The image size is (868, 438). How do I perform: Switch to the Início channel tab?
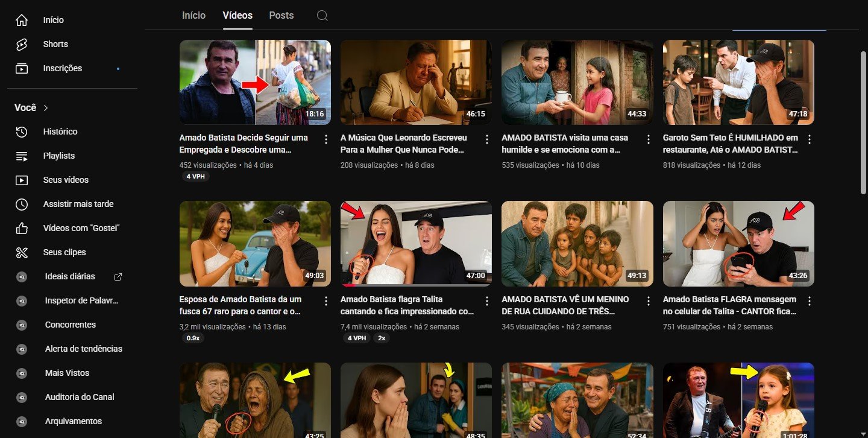[x=193, y=15]
